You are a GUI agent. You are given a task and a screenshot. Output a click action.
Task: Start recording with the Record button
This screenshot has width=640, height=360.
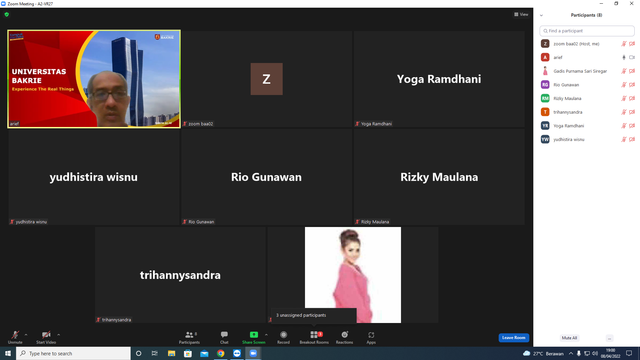point(283,337)
